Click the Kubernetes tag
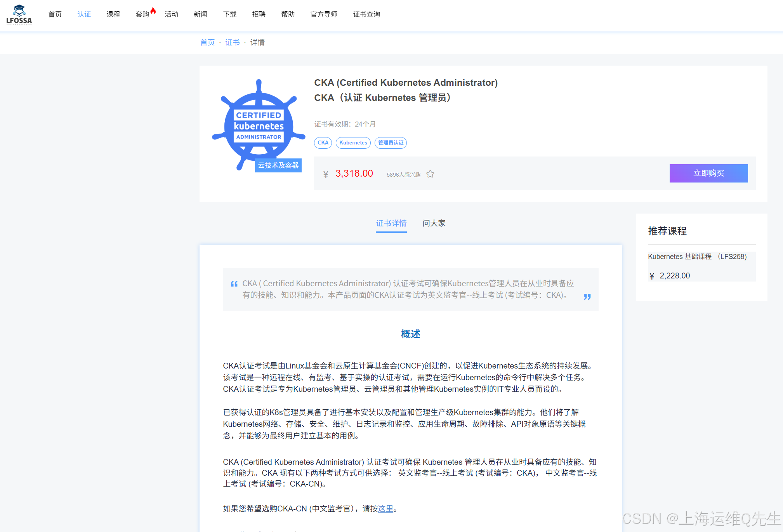The width and height of the screenshot is (783, 532). tap(353, 143)
